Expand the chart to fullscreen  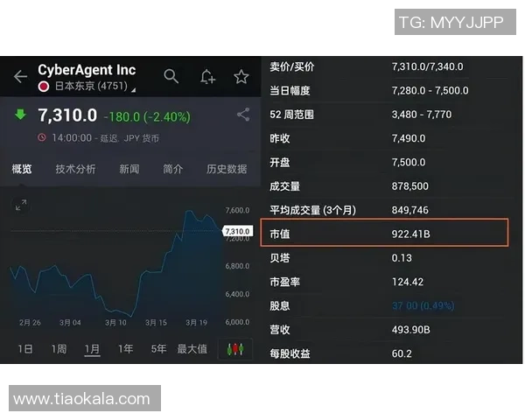point(21,205)
